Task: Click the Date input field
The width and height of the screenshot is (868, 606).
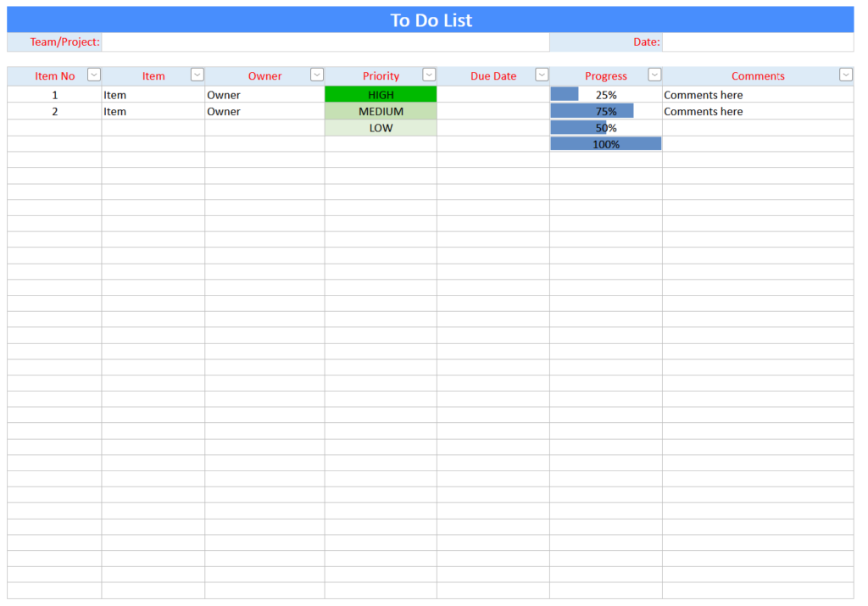Action: coord(758,42)
